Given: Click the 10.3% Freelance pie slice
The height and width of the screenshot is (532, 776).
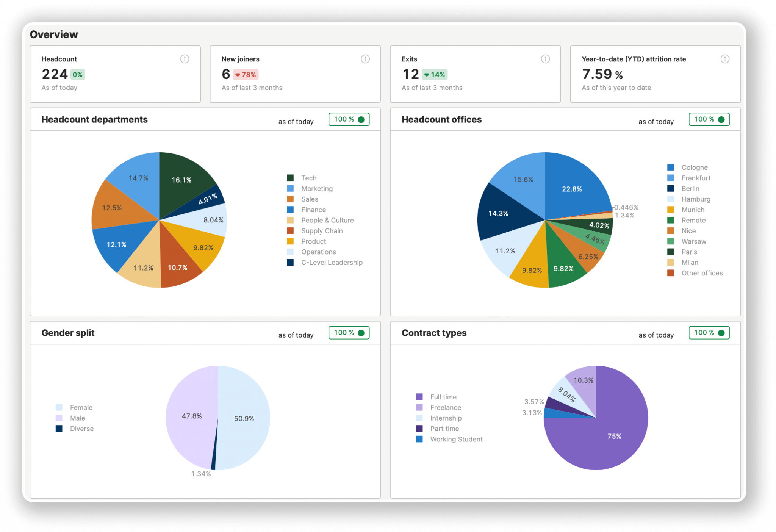Looking at the screenshot, I should pyautogui.click(x=584, y=380).
